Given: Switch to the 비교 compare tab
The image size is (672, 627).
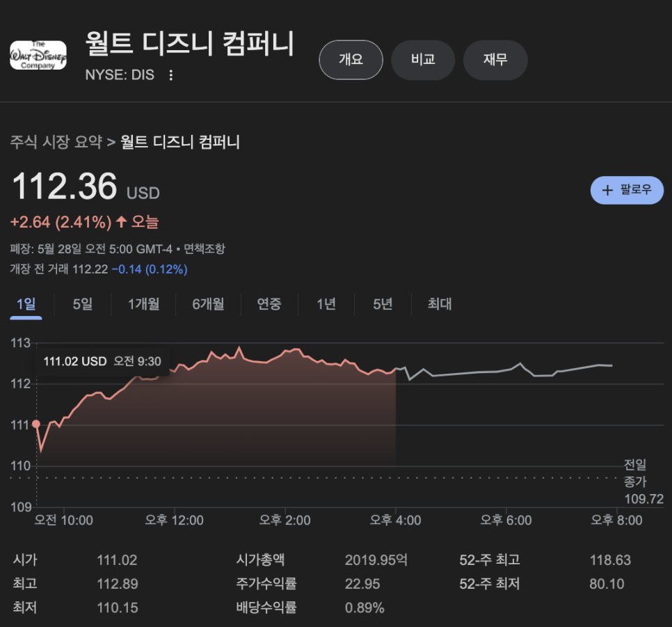Looking at the screenshot, I should coord(423,60).
